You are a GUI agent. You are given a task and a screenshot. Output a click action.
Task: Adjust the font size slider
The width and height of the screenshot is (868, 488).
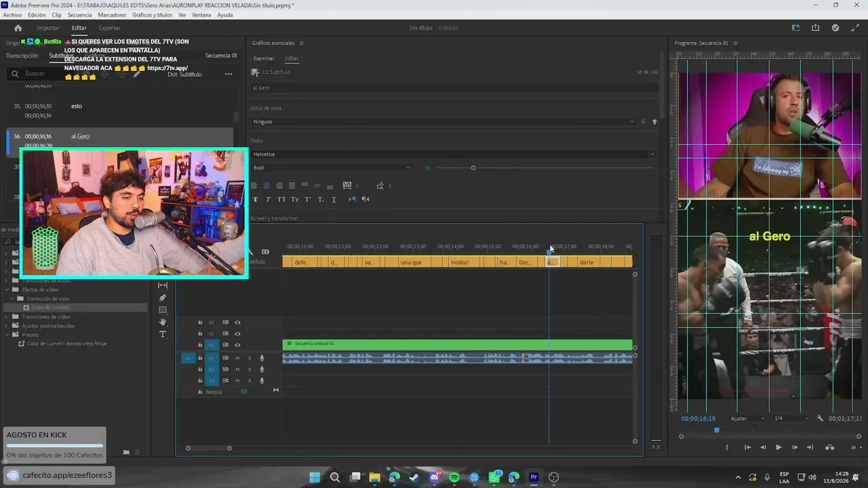coord(473,168)
